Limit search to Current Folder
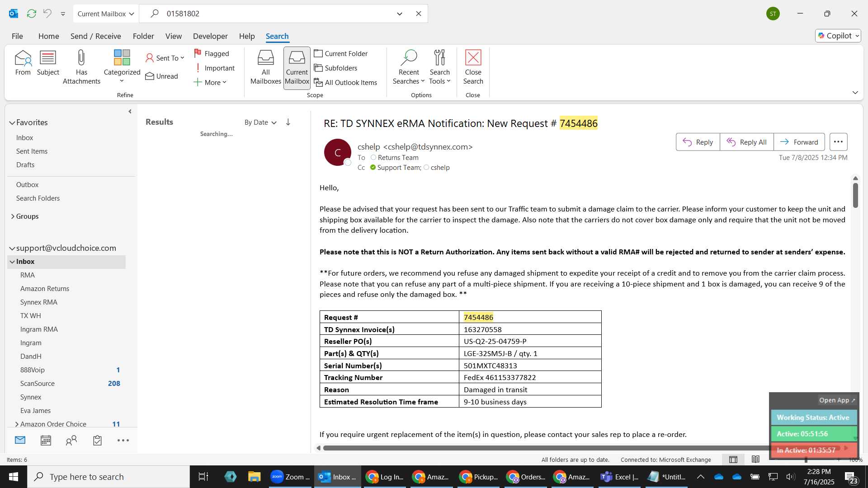Image resolution: width=868 pixels, height=488 pixels. point(341,53)
